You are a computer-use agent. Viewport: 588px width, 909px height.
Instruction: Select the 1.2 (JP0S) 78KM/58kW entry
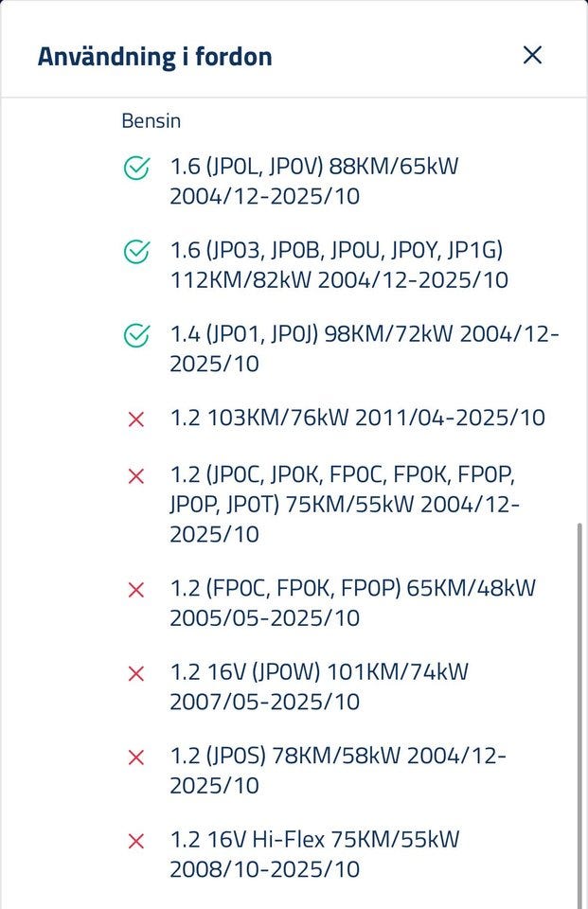click(338, 770)
